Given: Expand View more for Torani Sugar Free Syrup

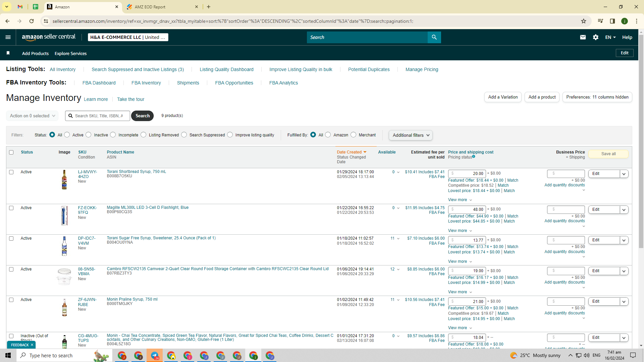Looking at the screenshot, I should (x=460, y=261).
